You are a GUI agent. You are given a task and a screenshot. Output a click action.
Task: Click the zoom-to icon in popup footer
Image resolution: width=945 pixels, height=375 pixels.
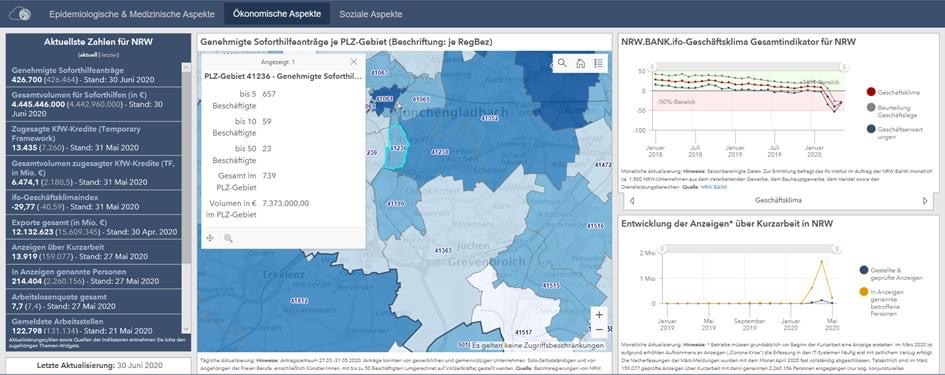click(x=228, y=238)
